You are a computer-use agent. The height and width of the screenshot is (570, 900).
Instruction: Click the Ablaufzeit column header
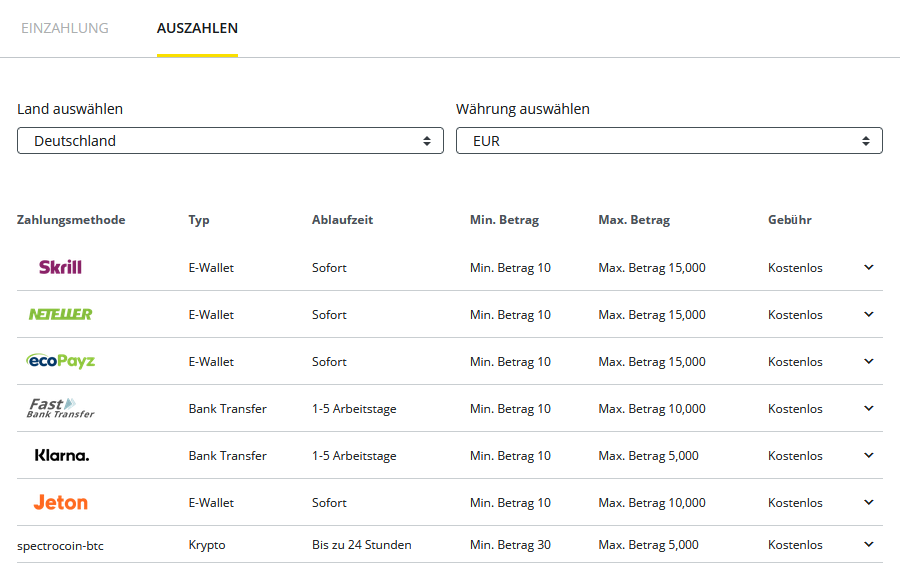(343, 220)
